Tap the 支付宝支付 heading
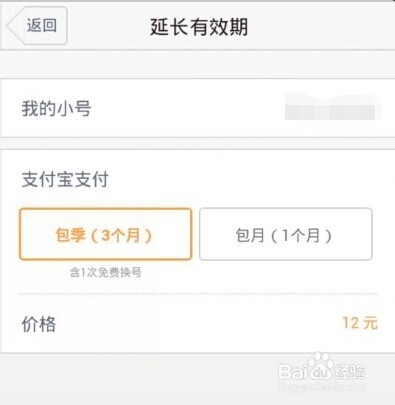 tap(65, 179)
